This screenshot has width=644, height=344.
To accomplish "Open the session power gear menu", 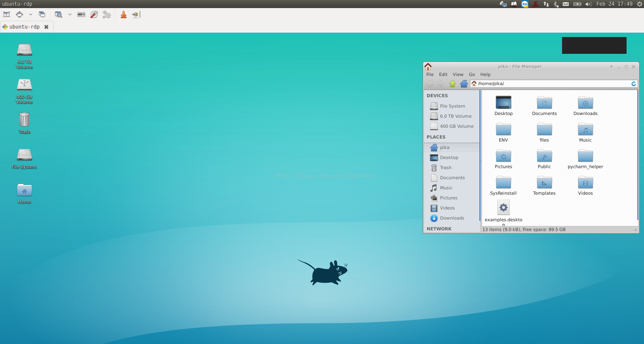I will [640, 4].
